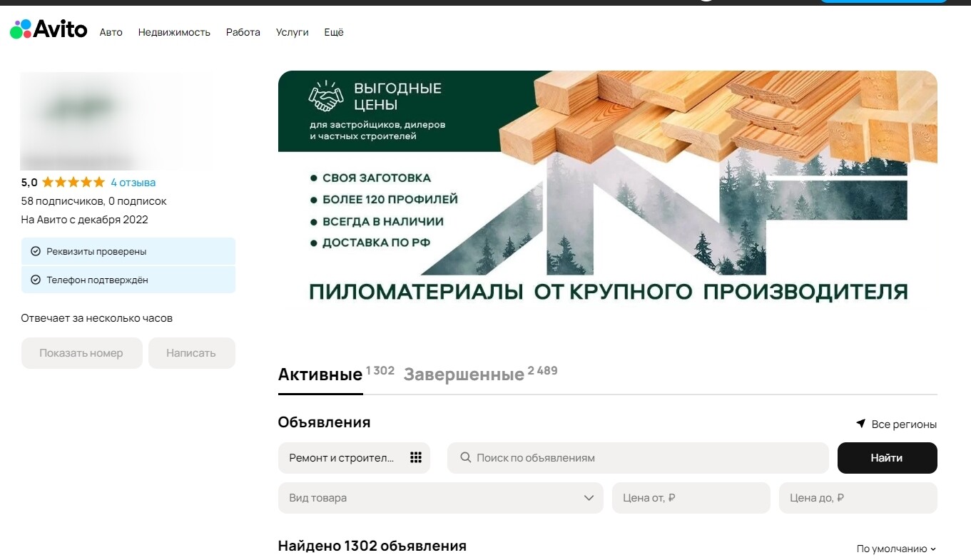The height and width of the screenshot is (560, 971).
Task: Click the Объявления heading
Action: point(325,422)
